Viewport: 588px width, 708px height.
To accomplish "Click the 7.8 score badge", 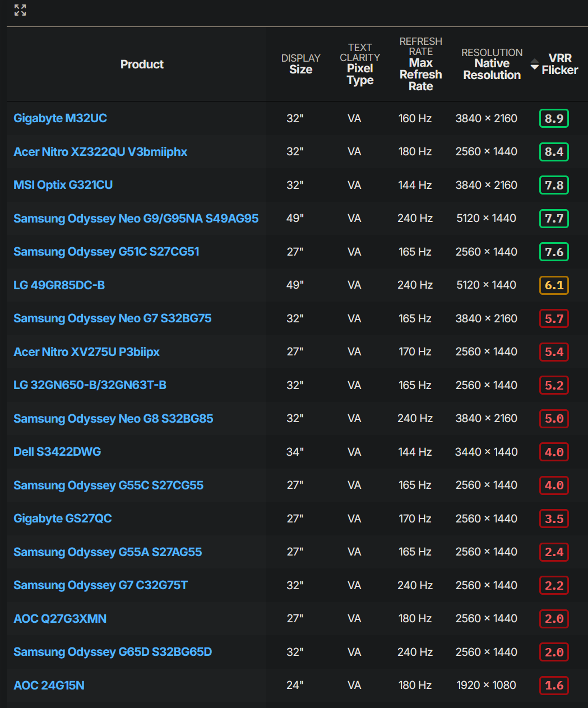I will (x=554, y=185).
